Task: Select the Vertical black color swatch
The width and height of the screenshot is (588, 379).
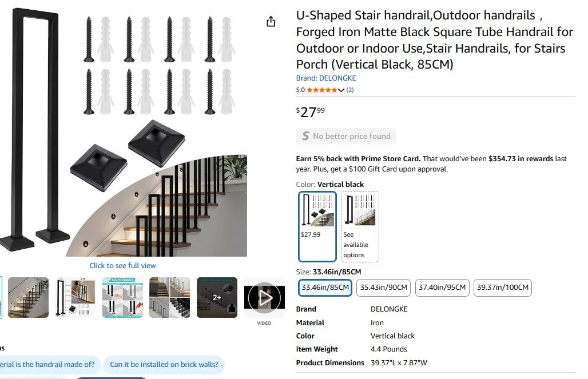Action: coord(317,226)
